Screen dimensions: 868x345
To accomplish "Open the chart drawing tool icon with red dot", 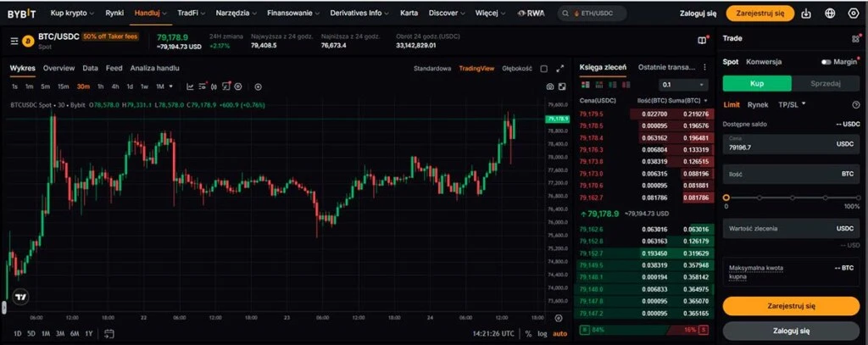I will pos(226,86).
